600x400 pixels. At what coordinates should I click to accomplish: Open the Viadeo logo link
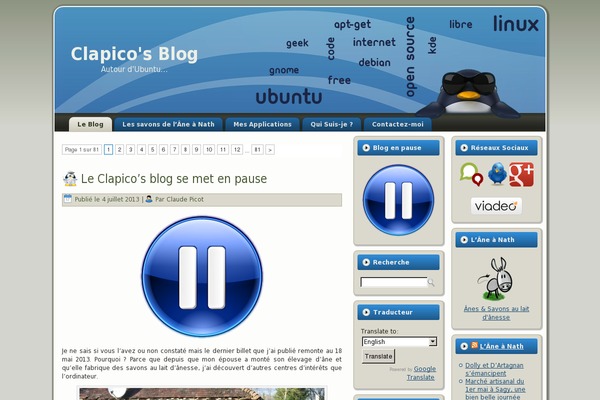point(496,206)
